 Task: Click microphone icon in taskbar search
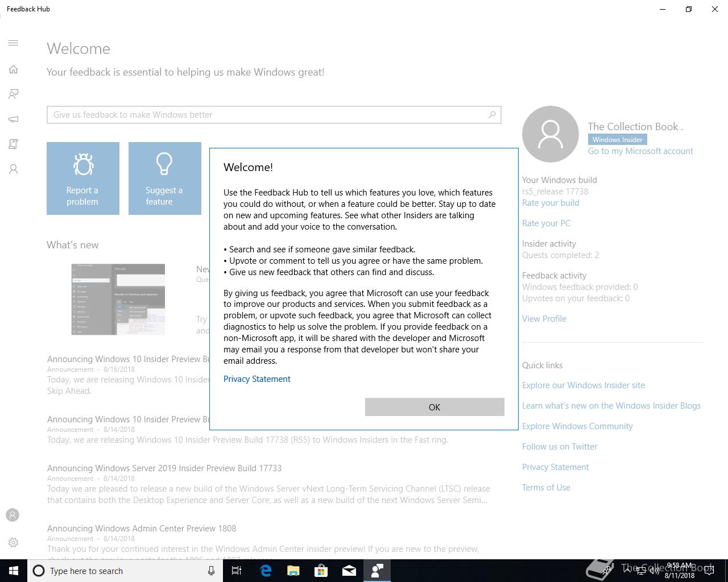pos(211,571)
